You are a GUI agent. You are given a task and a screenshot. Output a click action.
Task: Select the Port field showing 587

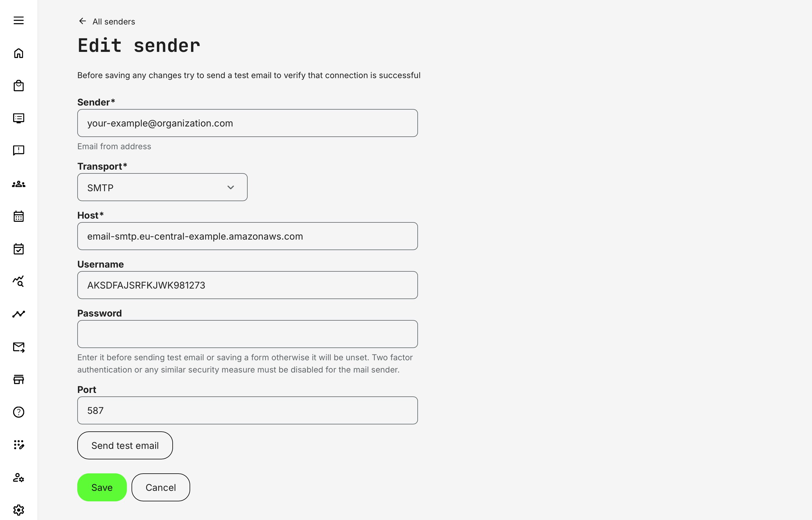coord(247,411)
